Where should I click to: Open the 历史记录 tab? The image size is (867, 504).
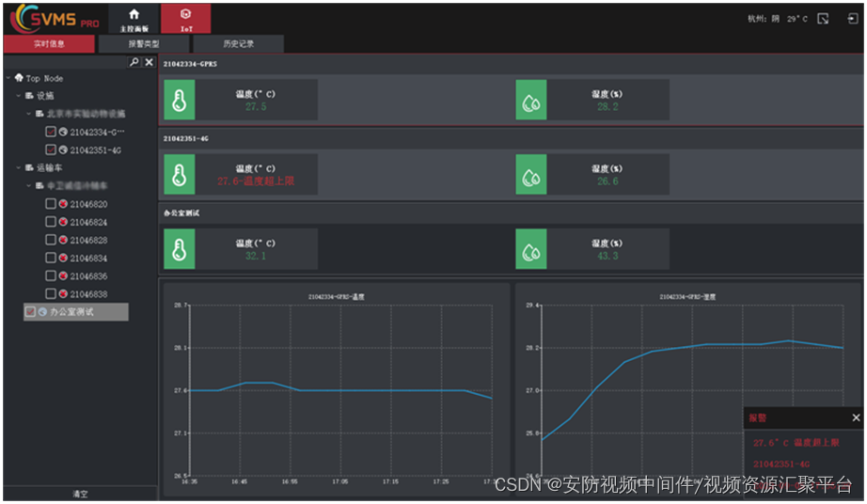[x=238, y=43]
